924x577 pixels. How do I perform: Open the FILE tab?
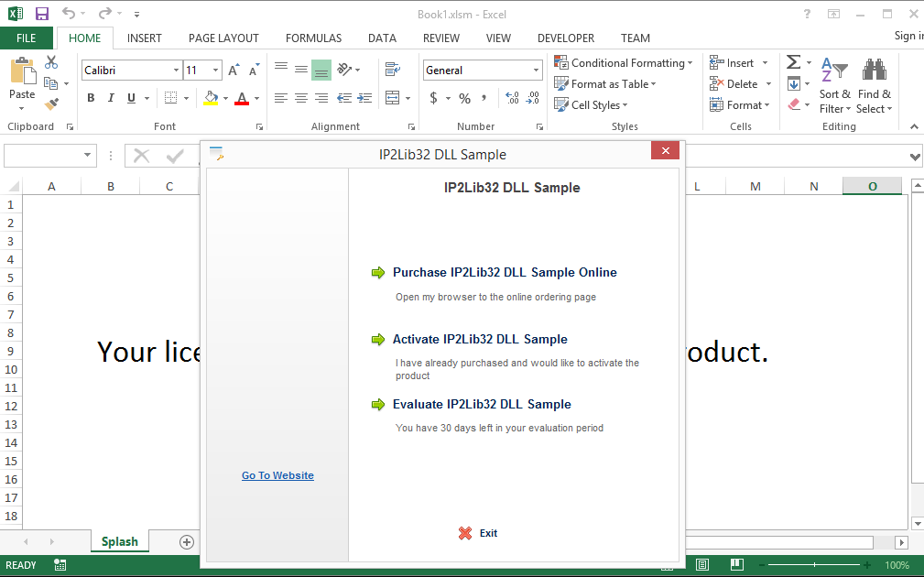tap(26, 38)
